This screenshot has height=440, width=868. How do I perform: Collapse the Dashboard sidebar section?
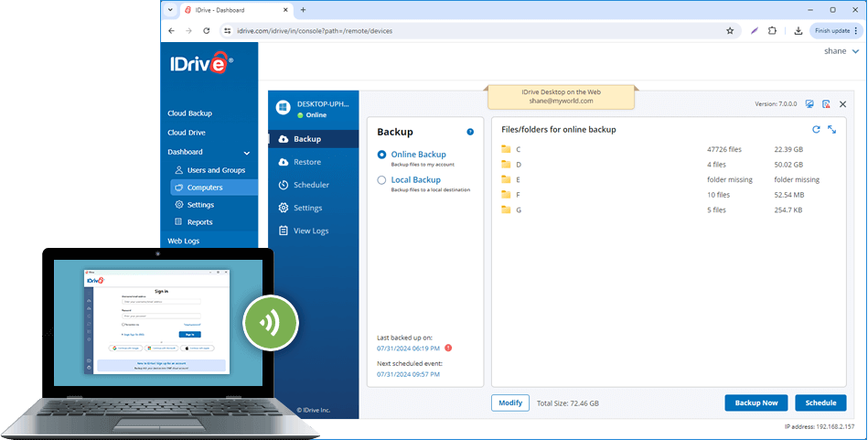[246, 152]
